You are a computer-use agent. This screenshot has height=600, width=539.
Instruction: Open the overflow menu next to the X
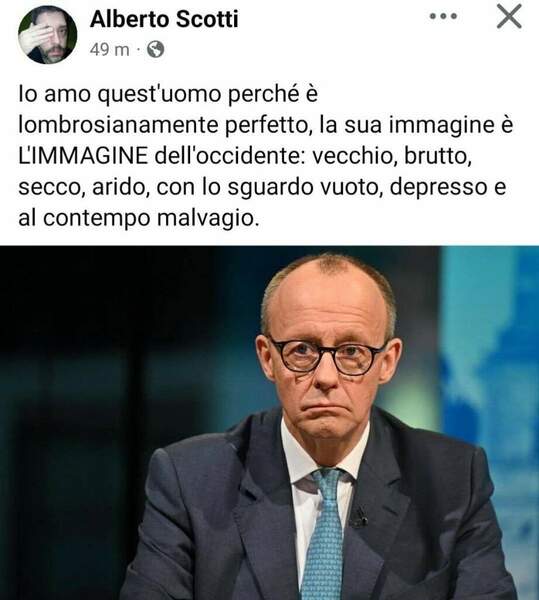443,16
